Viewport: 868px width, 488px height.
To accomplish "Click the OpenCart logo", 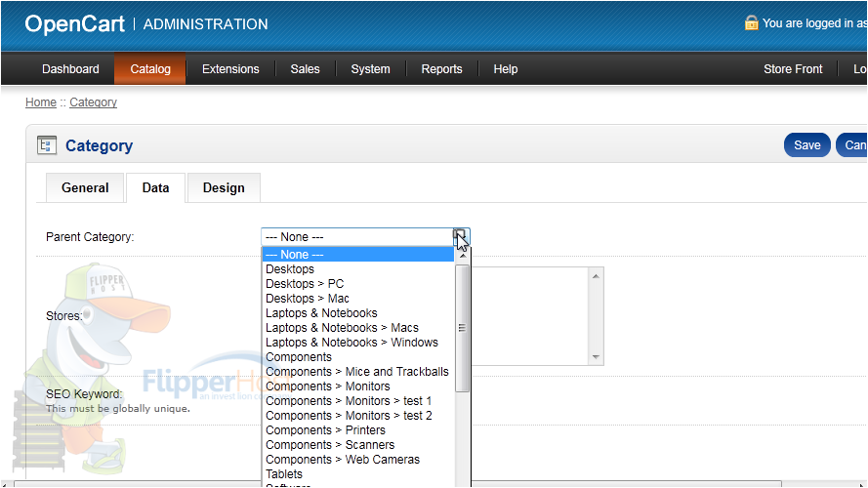I will point(75,24).
